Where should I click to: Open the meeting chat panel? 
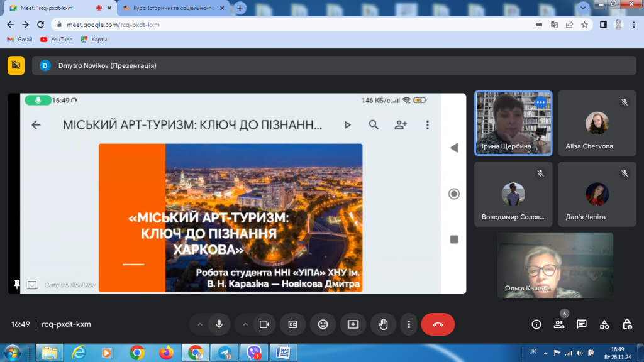click(582, 324)
